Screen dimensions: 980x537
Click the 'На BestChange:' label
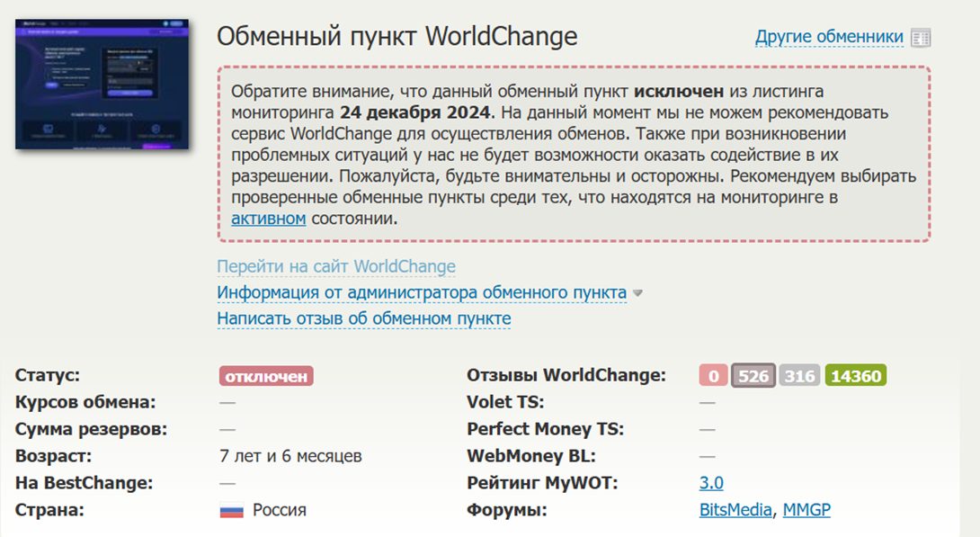(x=84, y=483)
